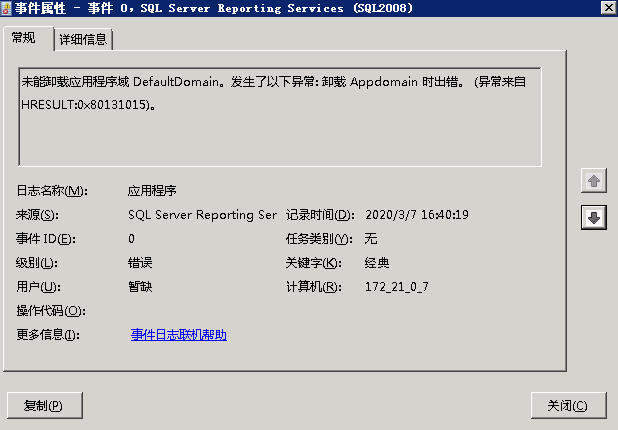Click the 用户(U) label

(39, 287)
